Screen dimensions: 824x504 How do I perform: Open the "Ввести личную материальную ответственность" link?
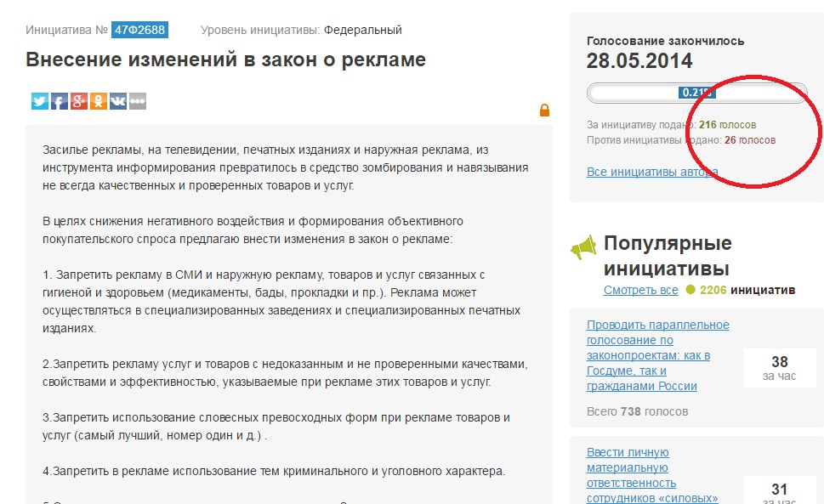pyautogui.click(x=652, y=475)
